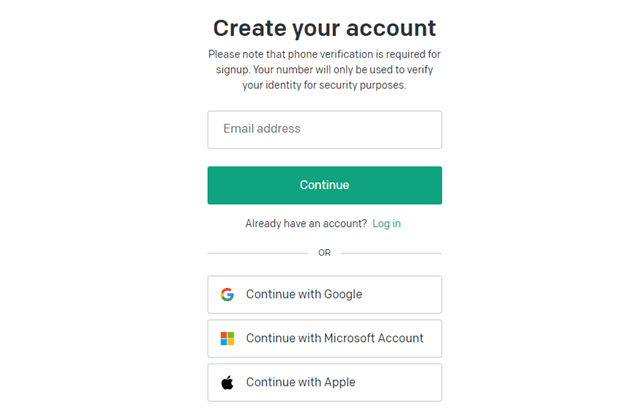Click the 'Create your account' heading
The height and width of the screenshot is (417, 624).
tap(324, 27)
